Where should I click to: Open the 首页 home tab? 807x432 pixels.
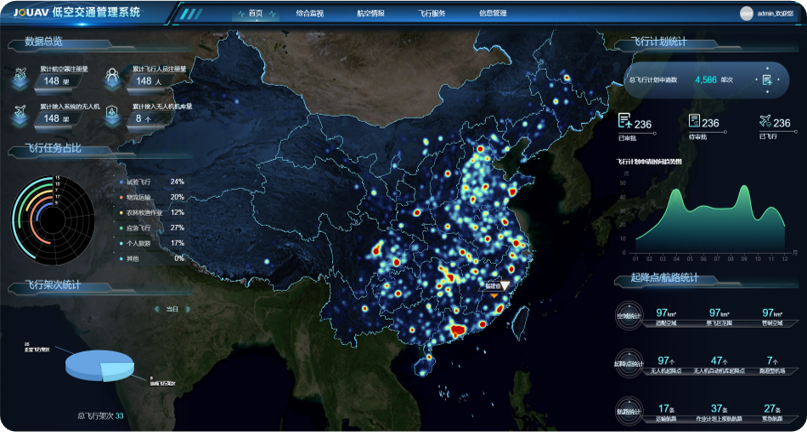point(255,14)
